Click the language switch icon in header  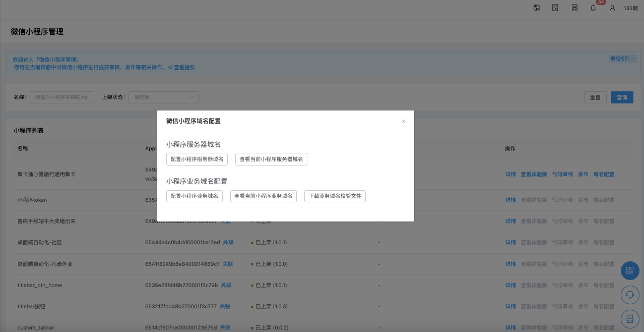[x=537, y=8]
